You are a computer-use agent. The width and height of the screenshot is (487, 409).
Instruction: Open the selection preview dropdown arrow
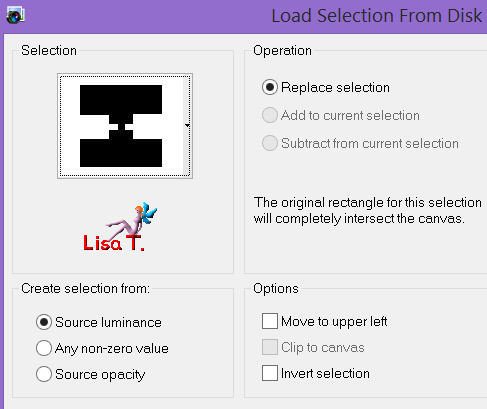point(187,125)
